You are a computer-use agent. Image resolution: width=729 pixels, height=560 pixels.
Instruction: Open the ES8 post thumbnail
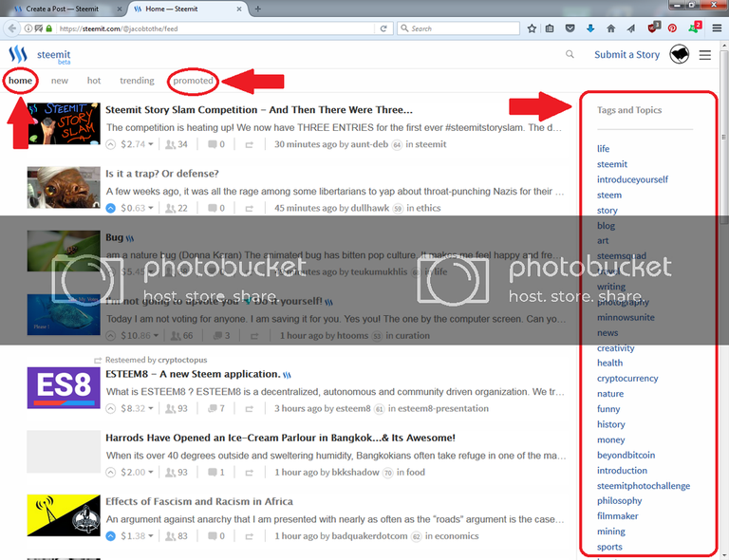(x=64, y=387)
